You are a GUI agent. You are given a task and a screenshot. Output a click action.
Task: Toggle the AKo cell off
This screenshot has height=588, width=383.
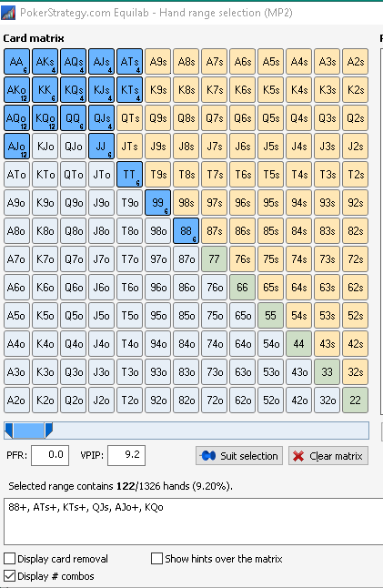click(17, 89)
